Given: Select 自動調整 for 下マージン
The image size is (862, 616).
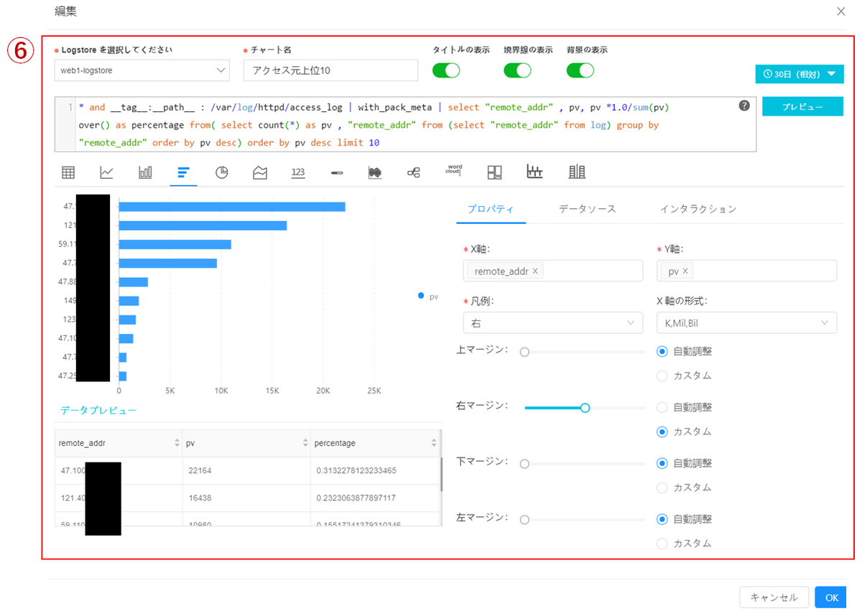Looking at the screenshot, I should coord(662,463).
